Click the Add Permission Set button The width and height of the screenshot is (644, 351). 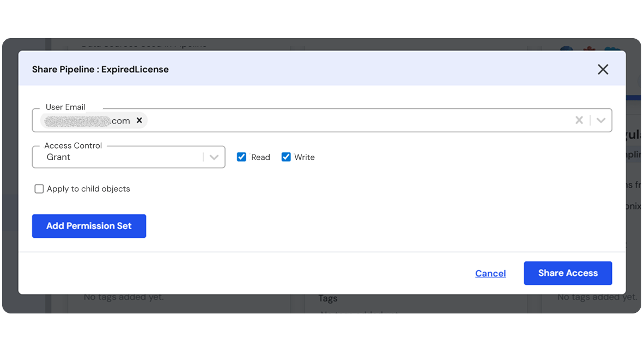tap(89, 226)
